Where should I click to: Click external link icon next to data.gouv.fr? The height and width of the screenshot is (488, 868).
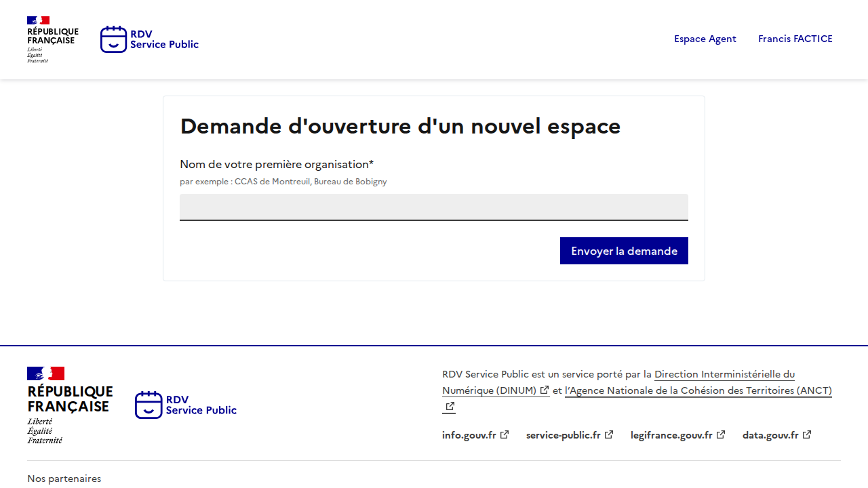tap(807, 435)
